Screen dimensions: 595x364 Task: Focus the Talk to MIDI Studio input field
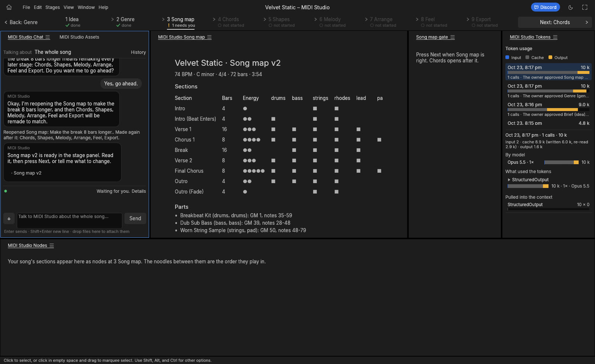70,220
